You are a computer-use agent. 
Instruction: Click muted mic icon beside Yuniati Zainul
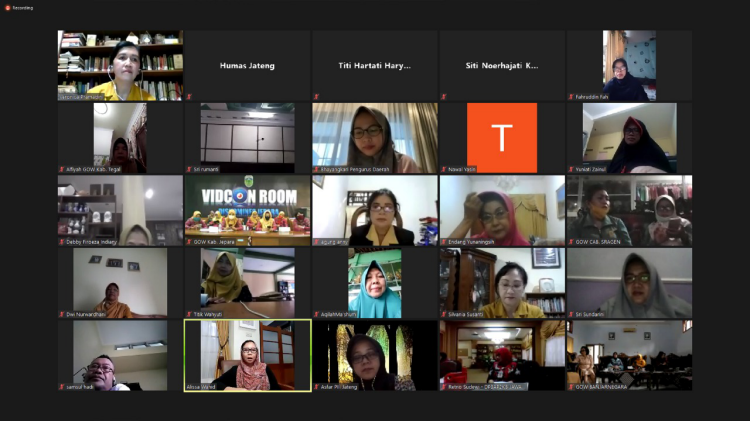pos(571,169)
